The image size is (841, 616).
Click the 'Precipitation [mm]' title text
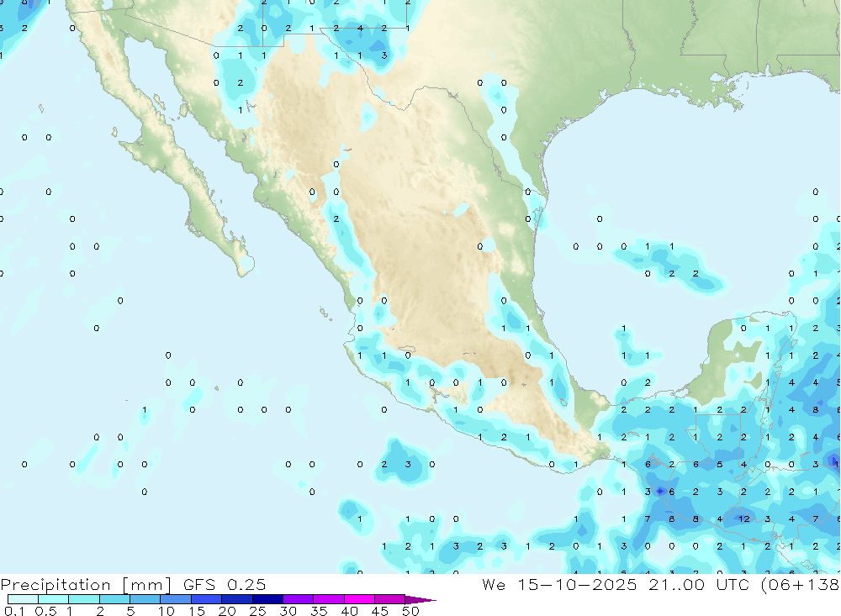(86, 585)
